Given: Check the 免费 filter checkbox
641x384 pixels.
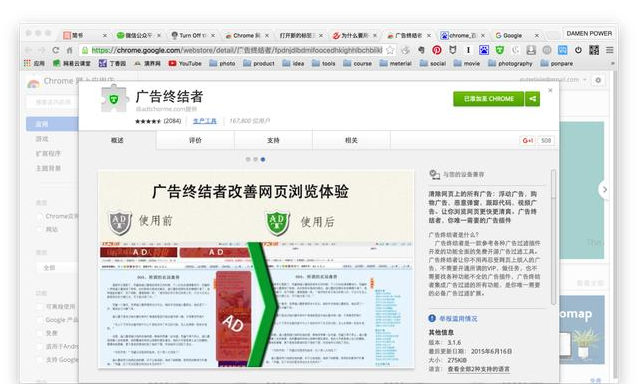Looking at the screenshot, I should [40, 333].
